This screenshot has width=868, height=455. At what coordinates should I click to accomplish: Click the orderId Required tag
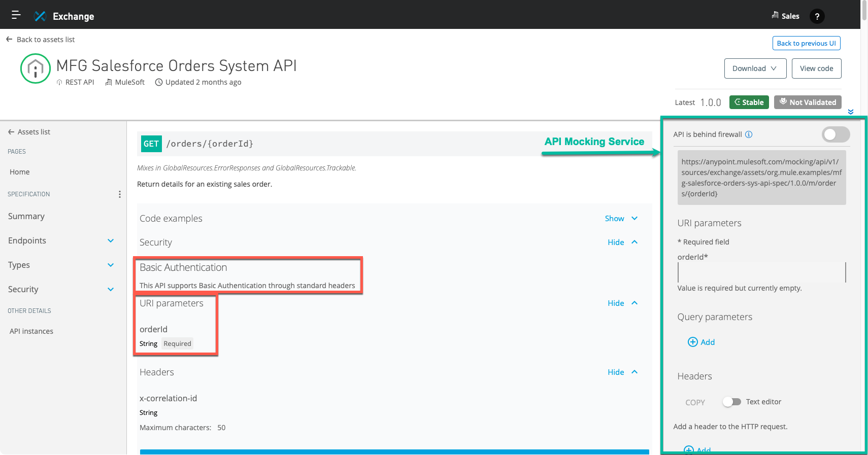[177, 343]
